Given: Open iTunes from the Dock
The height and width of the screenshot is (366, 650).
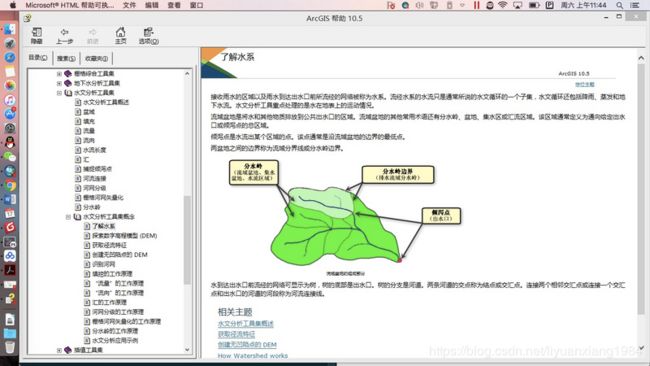Looking at the screenshot, I should click(10, 100).
